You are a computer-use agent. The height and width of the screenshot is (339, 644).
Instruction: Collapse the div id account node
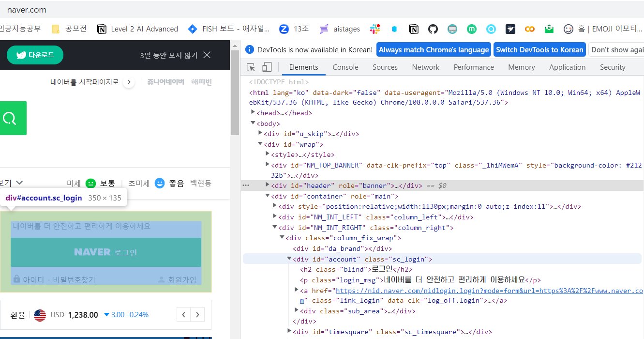289,259
